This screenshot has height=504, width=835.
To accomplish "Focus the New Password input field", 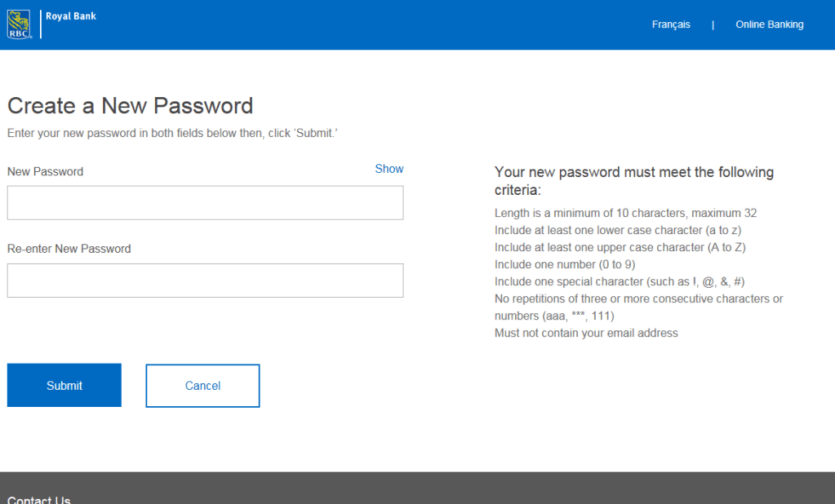I will [x=205, y=203].
